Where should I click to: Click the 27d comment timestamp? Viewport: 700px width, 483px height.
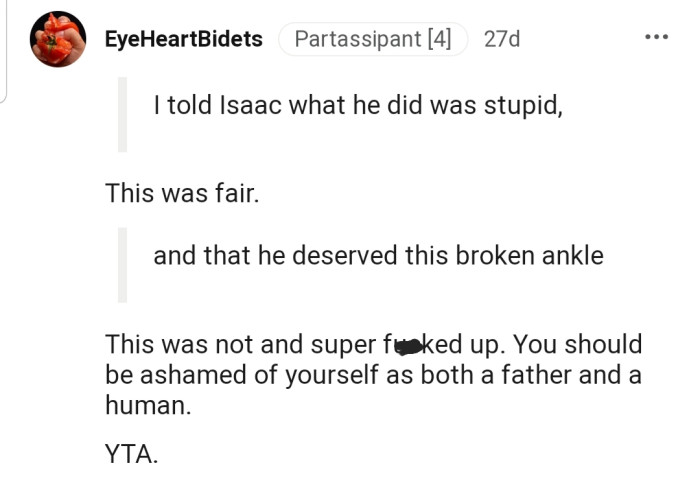click(x=501, y=39)
